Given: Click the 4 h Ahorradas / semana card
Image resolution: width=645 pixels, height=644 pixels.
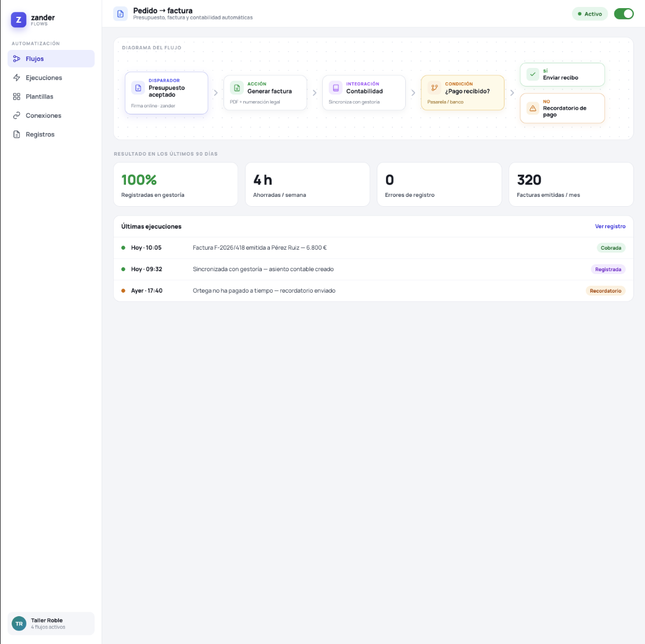Looking at the screenshot, I should point(308,184).
